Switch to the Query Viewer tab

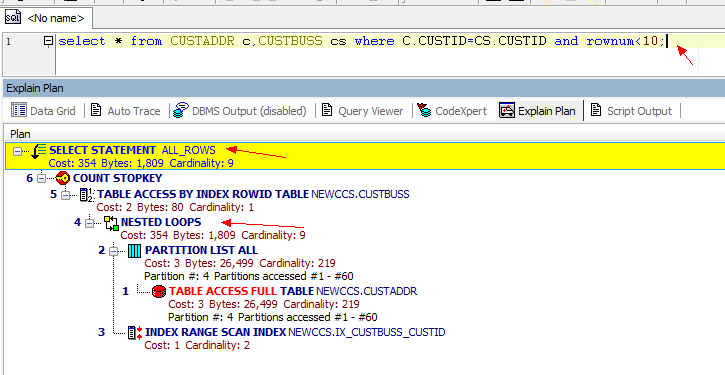pyautogui.click(x=362, y=111)
